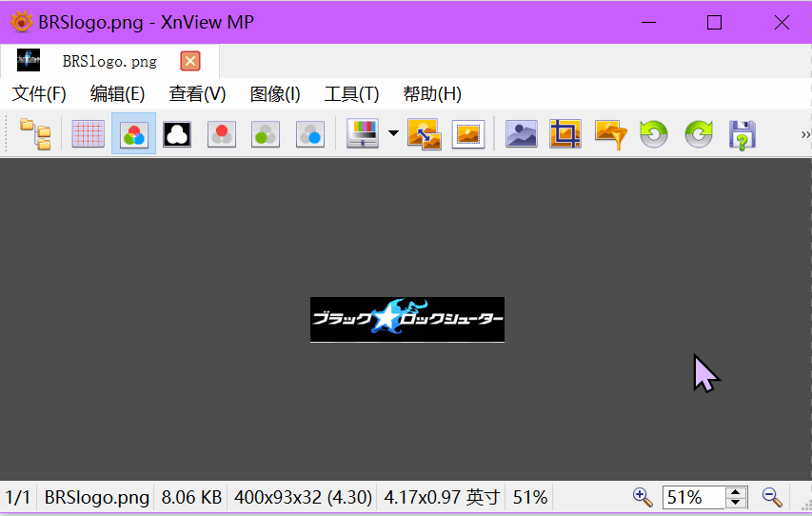The height and width of the screenshot is (516, 812).
Task: Show the alpha channel view
Action: pos(177,134)
